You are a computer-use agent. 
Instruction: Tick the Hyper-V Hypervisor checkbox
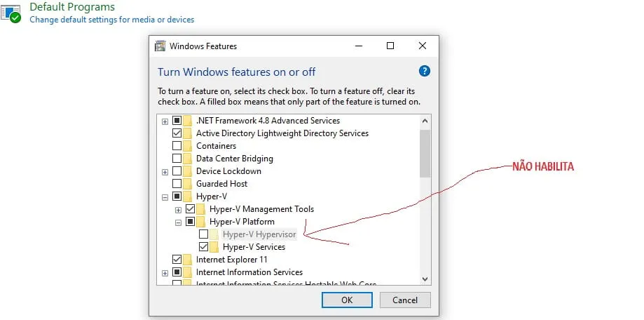click(x=203, y=234)
